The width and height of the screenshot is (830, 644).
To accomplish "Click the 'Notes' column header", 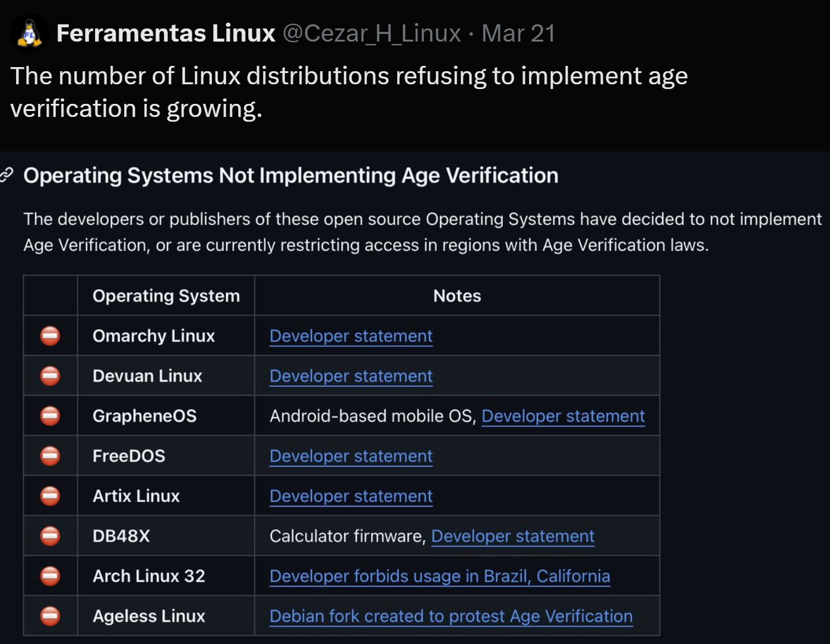I will [x=457, y=296].
